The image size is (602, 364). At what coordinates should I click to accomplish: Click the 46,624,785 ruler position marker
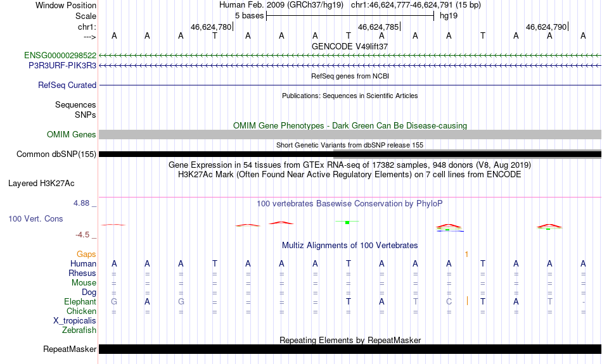click(x=379, y=27)
